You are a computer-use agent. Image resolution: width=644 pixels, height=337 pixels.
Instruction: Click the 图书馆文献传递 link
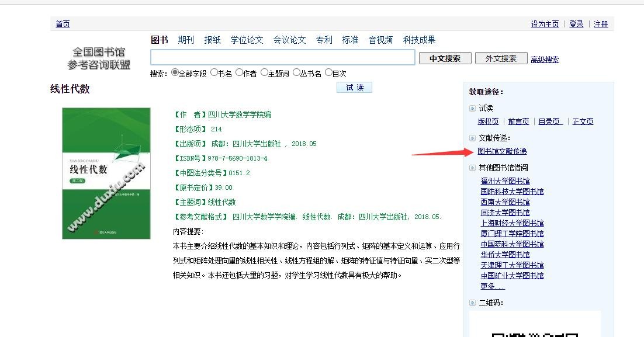502,151
